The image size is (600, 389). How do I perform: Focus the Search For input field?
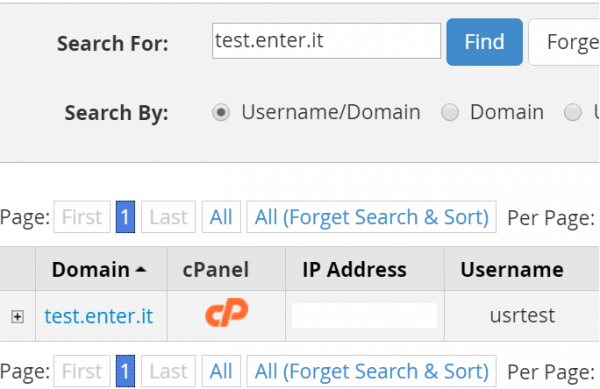[326, 41]
